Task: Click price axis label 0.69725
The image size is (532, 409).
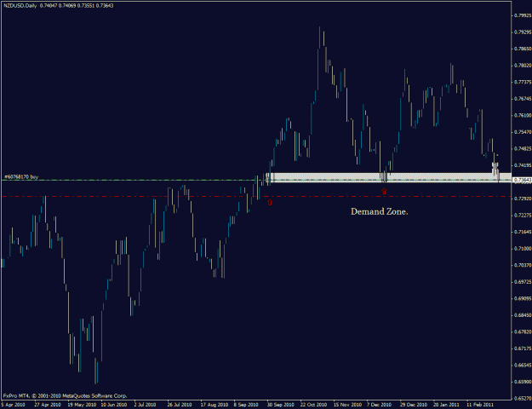Action: coord(523,282)
